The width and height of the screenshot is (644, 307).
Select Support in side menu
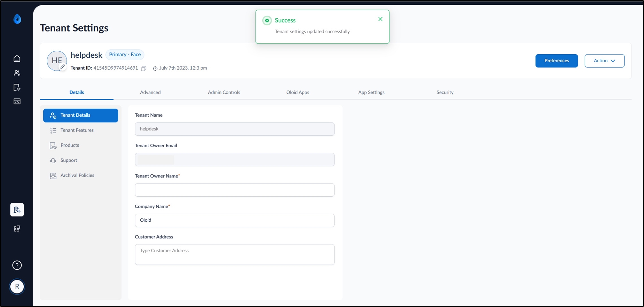tap(81, 160)
